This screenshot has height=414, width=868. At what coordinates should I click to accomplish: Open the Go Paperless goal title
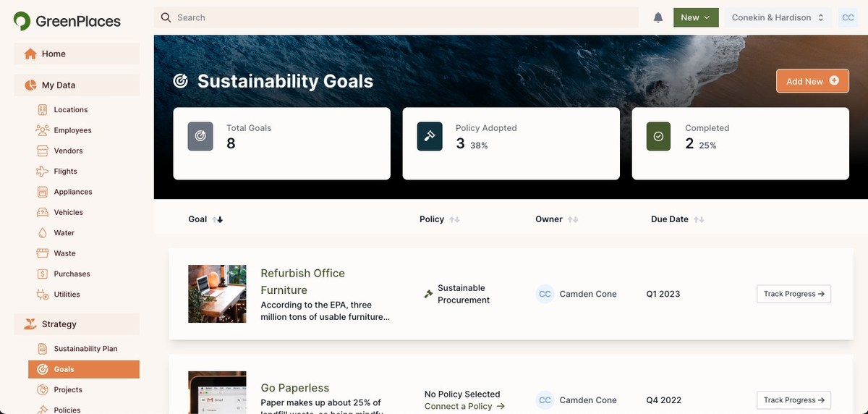point(295,388)
